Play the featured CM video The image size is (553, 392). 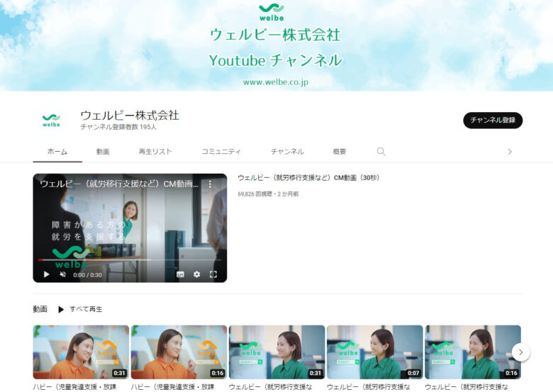click(x=46, y=274)
